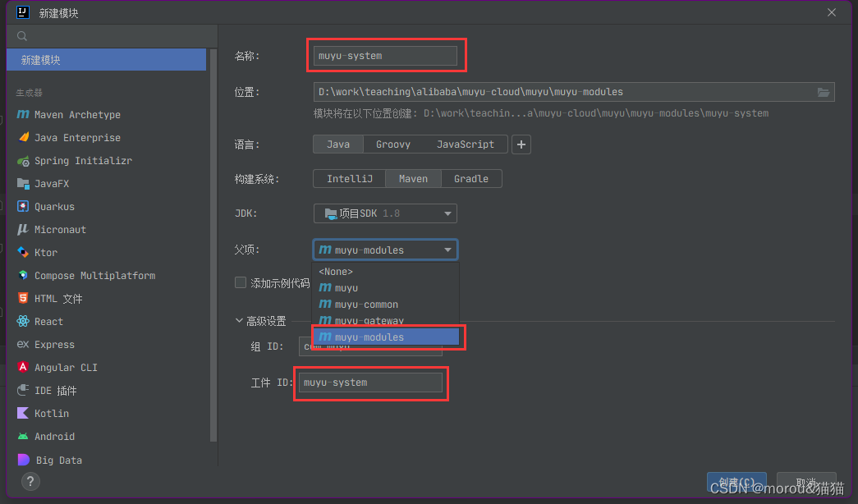858x504 pixels.
Task: Click the 工件 ID input field
Action: tap(370, 383)
